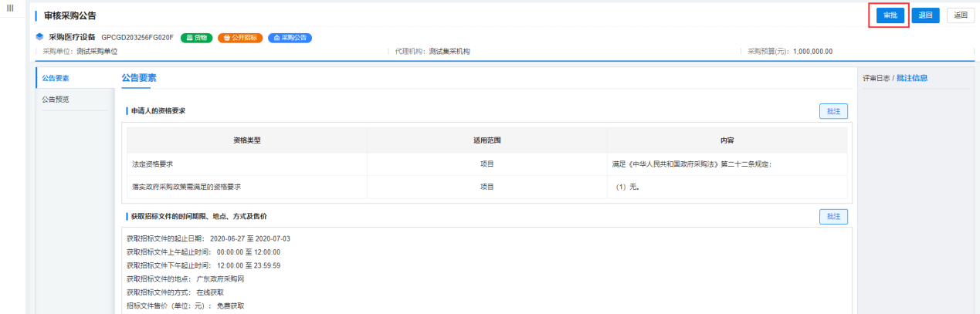Open the 评审日志 tab in right panel

(877, 78)
